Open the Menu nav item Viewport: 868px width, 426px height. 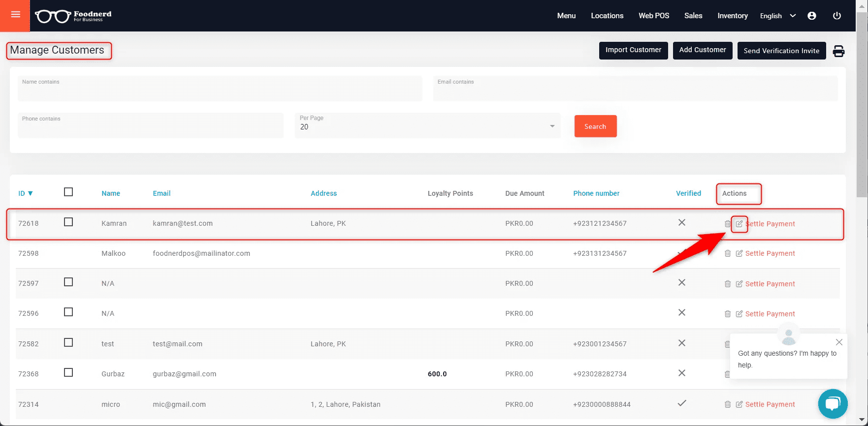[x=566, y=16]
